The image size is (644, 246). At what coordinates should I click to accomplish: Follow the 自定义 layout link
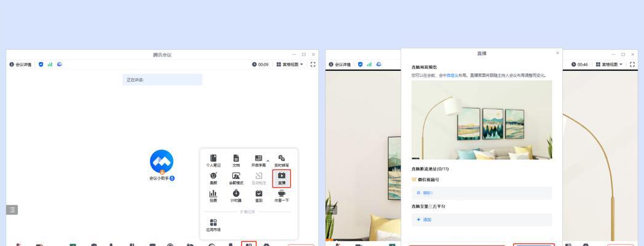pos(452,76)
